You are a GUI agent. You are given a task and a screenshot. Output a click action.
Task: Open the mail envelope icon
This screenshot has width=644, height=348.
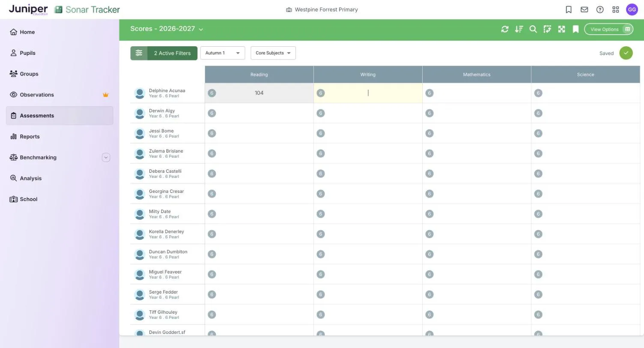click(584, 9)
